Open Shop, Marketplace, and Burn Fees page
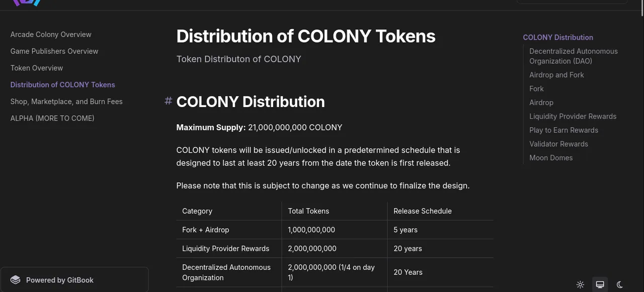 (x=66, y=102)
